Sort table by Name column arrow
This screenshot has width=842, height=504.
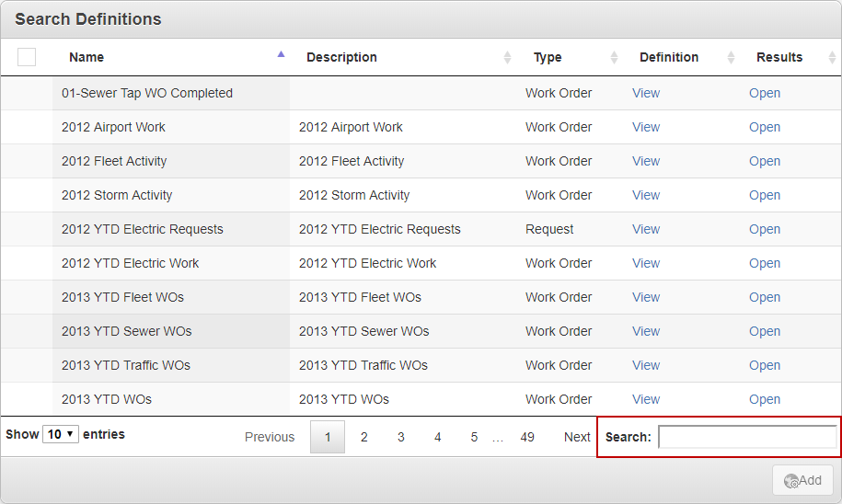click(281, 54)
